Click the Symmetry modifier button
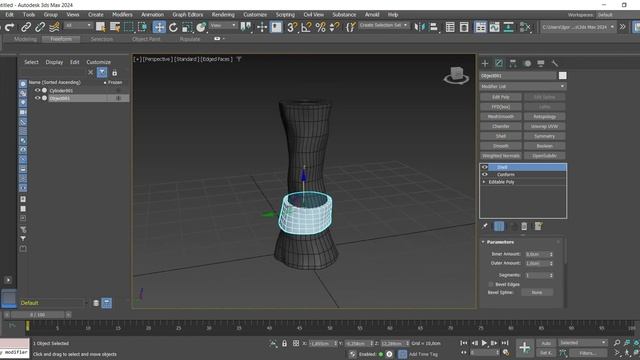This screenshot has height=360, width=640. pyautogui.click(x=544, y=136)
